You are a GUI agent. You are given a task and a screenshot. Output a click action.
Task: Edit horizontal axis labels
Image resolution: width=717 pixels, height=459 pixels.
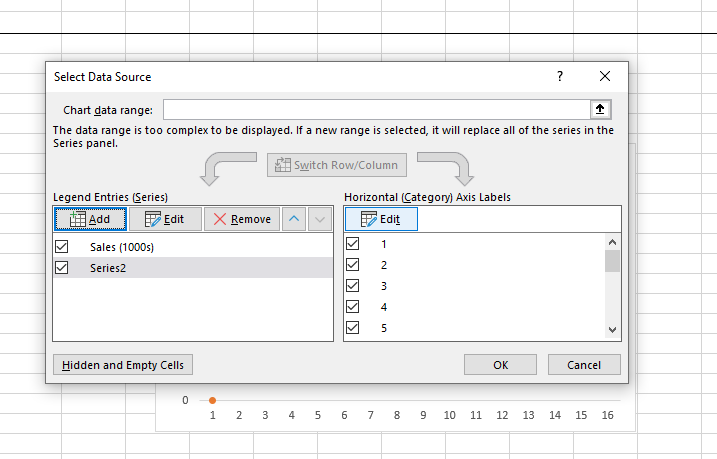click(x=381, y=219)
